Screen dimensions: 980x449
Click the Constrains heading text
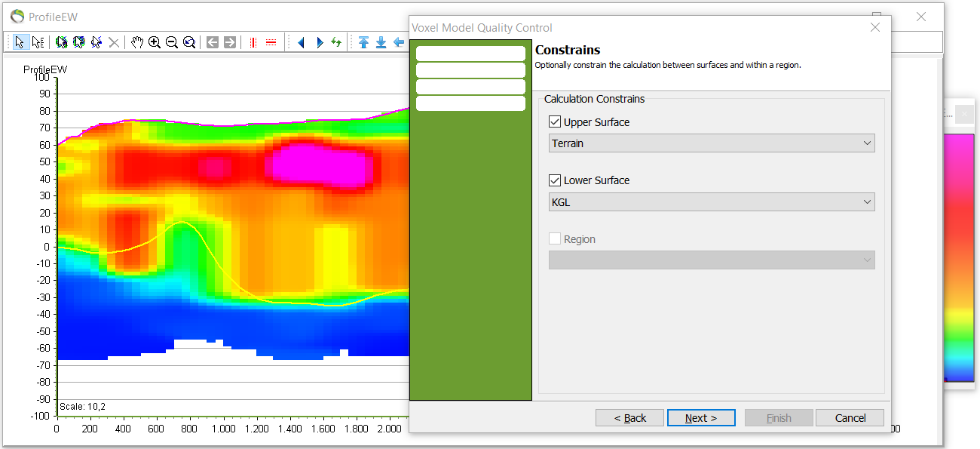click(x=568, y=51)
